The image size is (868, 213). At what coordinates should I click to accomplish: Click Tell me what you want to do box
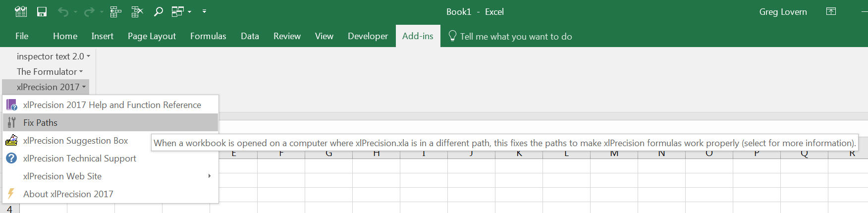(516, 37)
